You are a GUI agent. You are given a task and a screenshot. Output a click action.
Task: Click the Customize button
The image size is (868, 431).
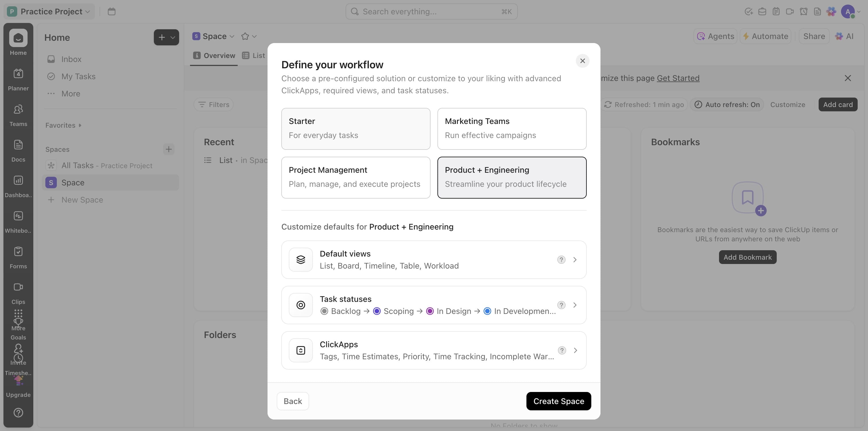click(787, 104)
